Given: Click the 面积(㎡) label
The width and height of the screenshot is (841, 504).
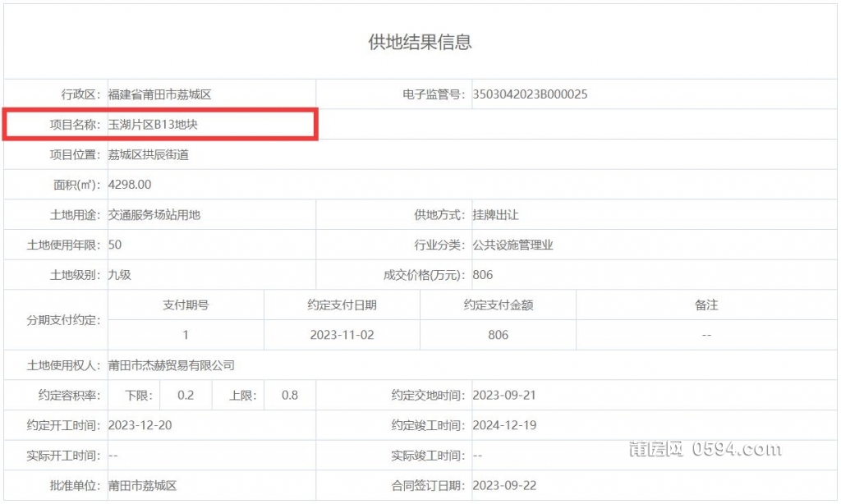Looking at the screenshot, I should pos(76,185).
